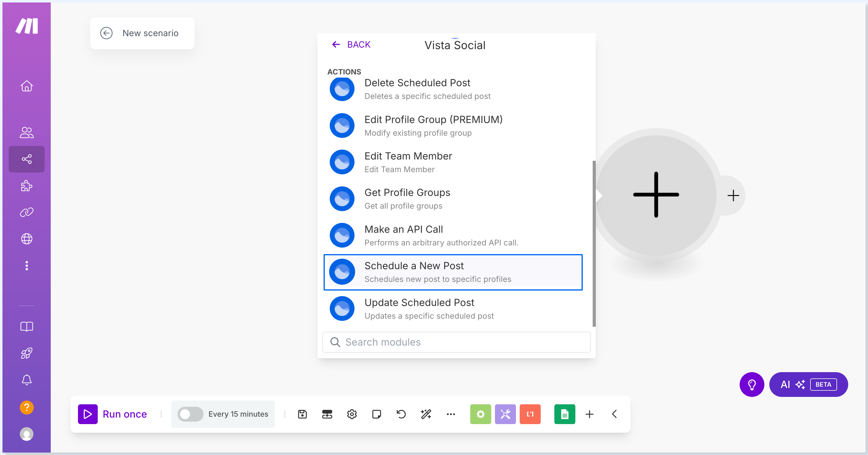
Task: Click the Run once label
Action: click(x=125, y=414)
